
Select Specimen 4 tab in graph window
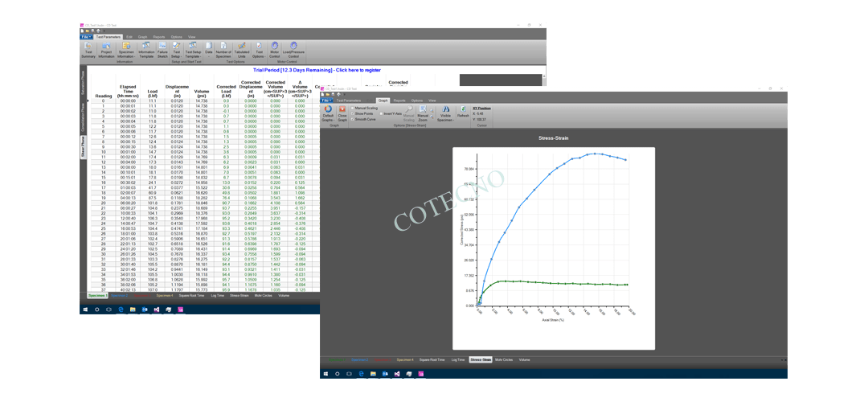pyautogui.click(x=404, y=360)
